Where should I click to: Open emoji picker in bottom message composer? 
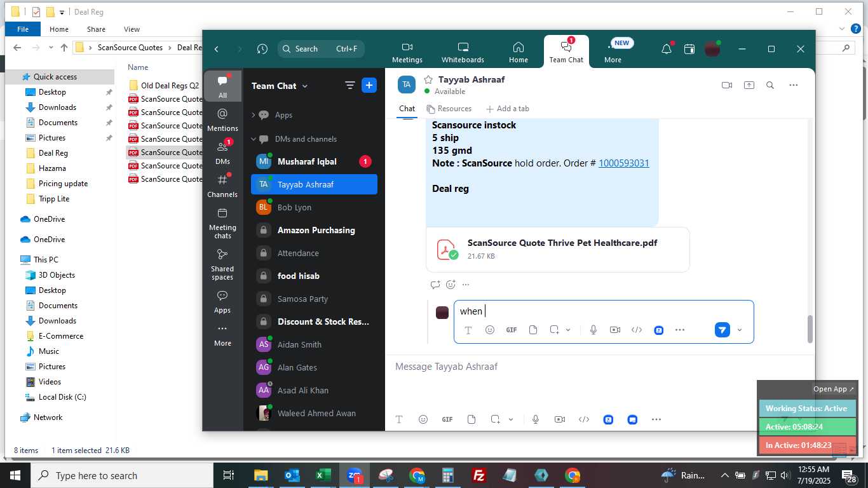[423, 419]
